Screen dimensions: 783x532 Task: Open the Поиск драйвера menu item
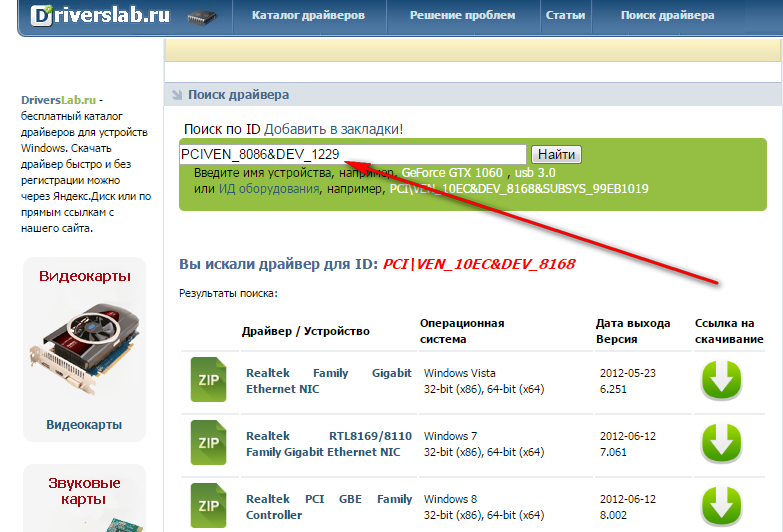click(x=667, y=15)
